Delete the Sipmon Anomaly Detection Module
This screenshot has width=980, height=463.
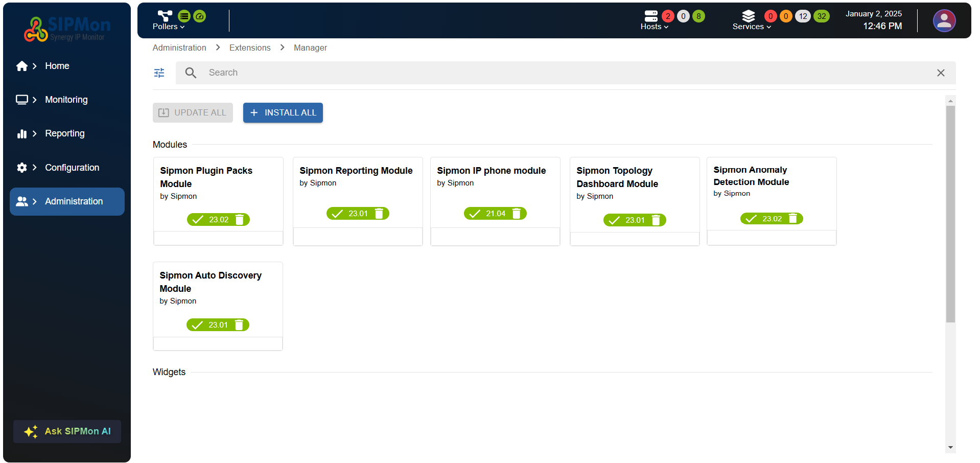(793, 219)
